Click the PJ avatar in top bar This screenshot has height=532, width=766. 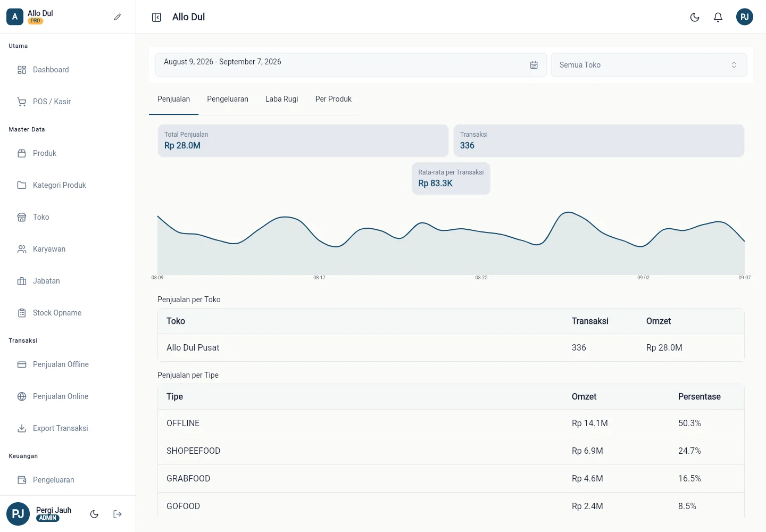[745, 17]
